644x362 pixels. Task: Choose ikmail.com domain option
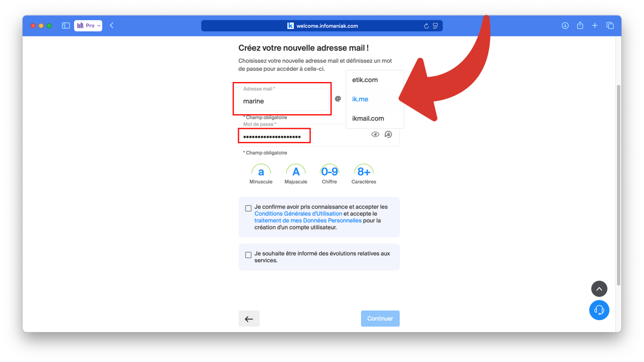click(x=375, y=119)
